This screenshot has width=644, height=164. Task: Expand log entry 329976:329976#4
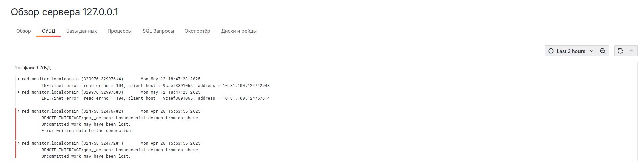point(19,79)
